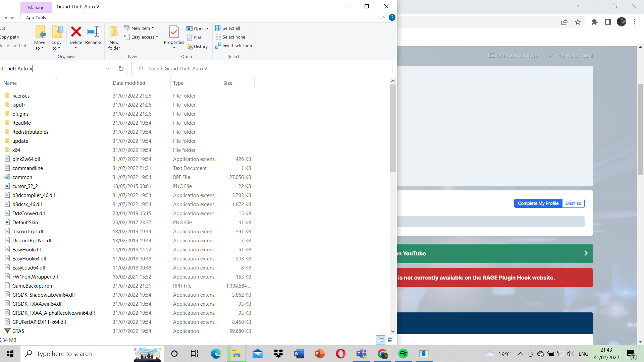644x362 pixels.
Task: Create a New folder from ribbon
Action: pos(114,38)
